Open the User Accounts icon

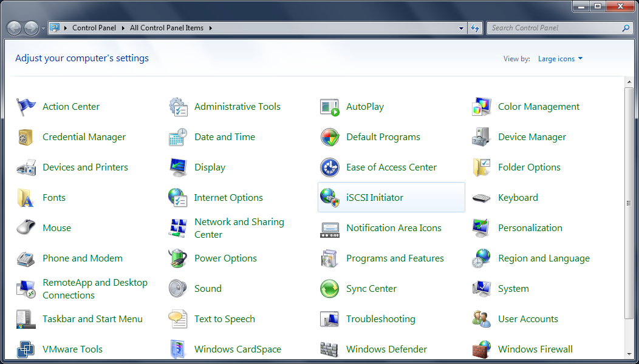482,319
